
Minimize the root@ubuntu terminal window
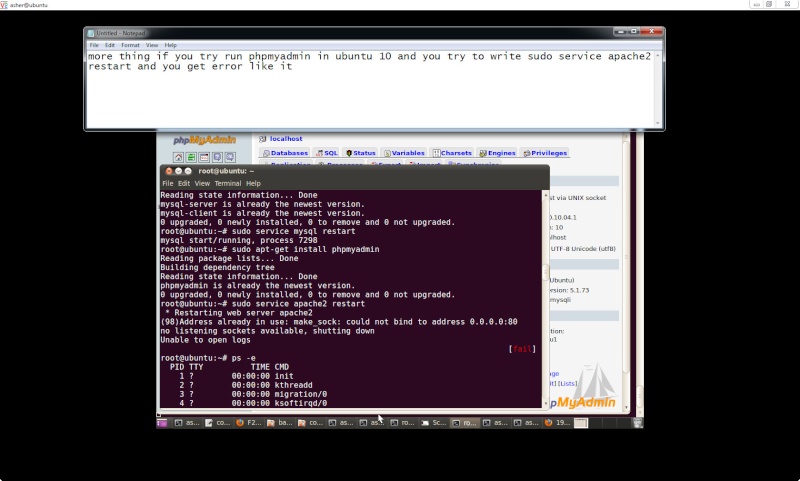[179, 171]
